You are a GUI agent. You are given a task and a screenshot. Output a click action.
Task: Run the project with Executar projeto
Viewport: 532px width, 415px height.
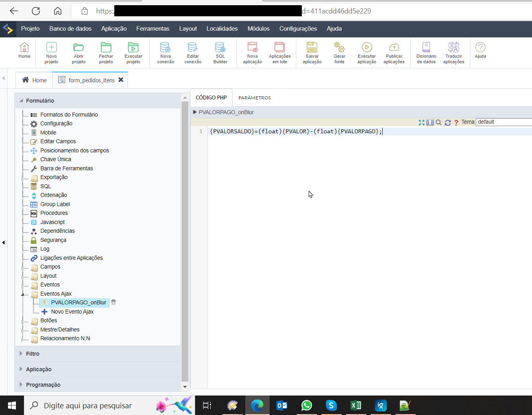(x=133, y=53)
